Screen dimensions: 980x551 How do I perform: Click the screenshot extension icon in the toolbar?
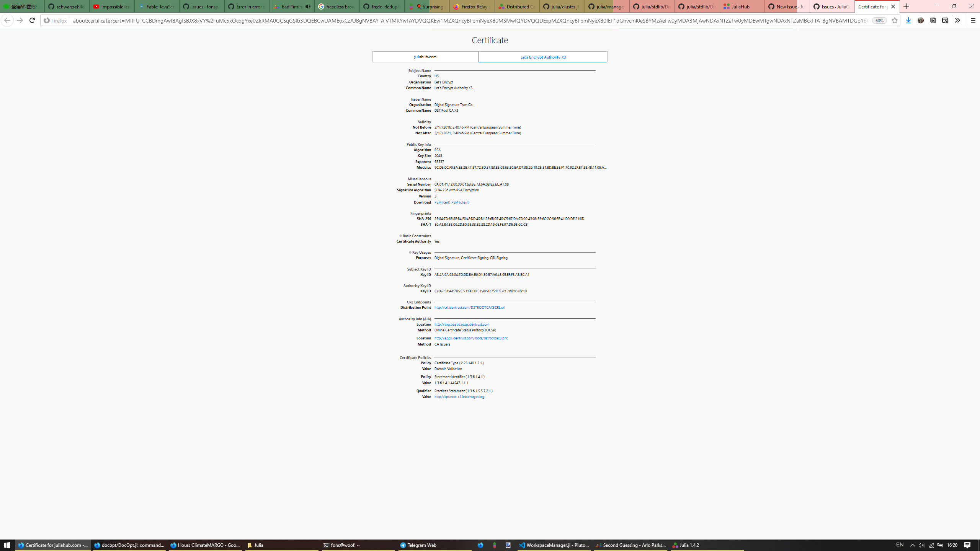tap(945, 21)
